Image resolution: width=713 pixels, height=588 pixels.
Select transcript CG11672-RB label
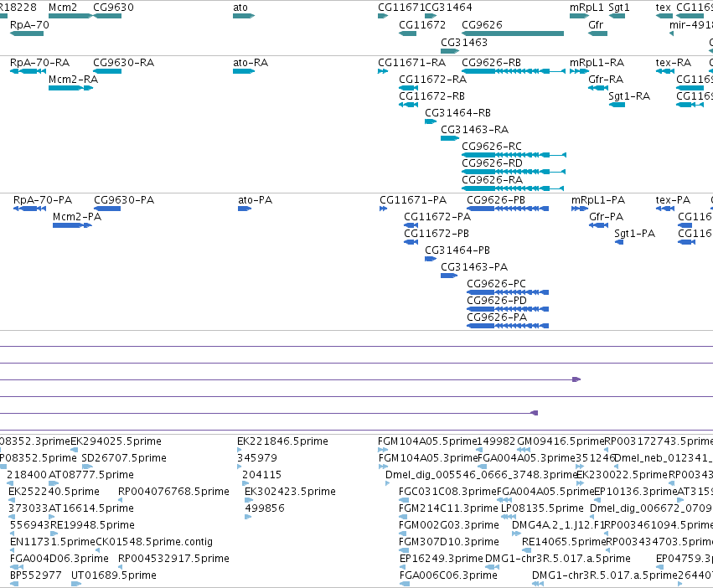pyautogui.click(x=432, y=96)
